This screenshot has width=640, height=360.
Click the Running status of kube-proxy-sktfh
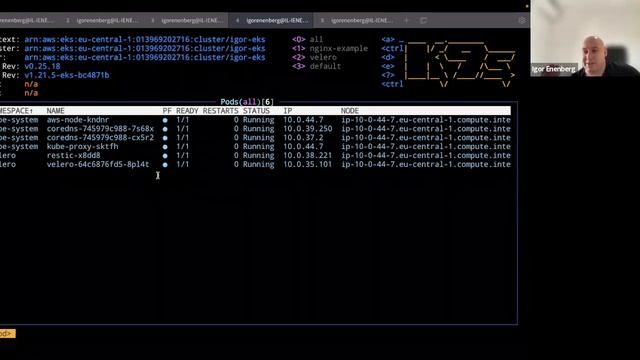(x=258, y=147)
